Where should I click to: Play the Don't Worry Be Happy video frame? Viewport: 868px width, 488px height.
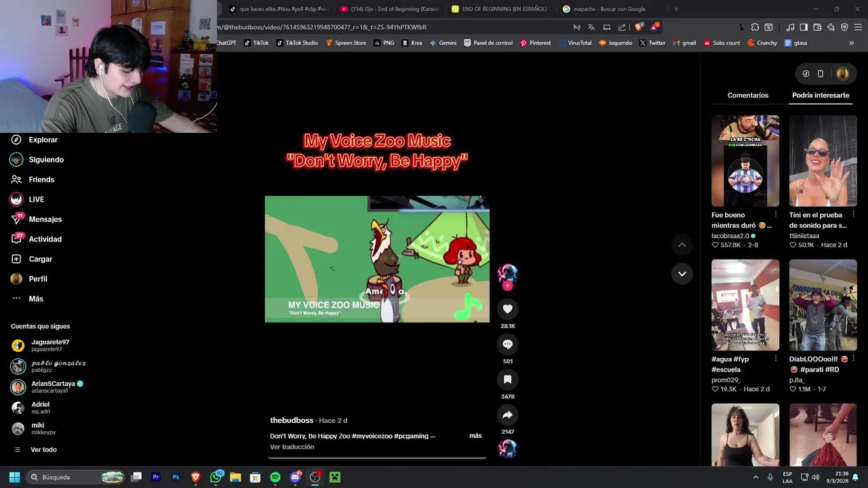tap(377, 259)
